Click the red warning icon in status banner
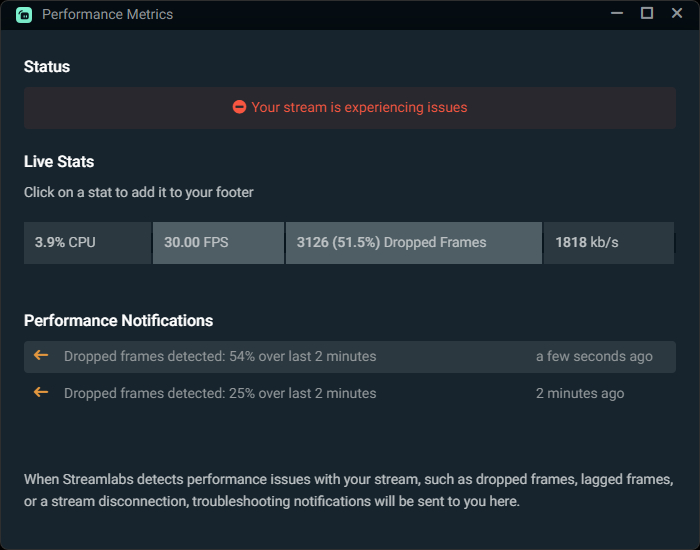The width and height of the screenshot is (700, 550). (239, 107)
